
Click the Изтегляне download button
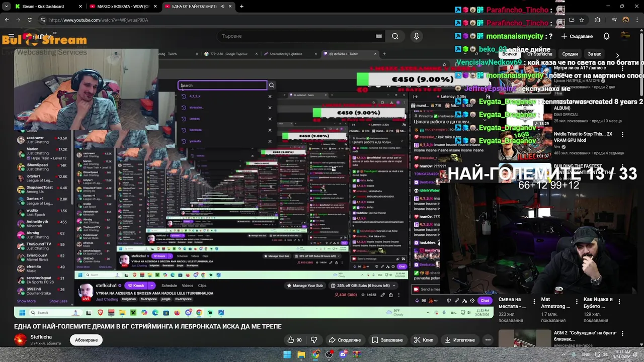click(460, 340)
